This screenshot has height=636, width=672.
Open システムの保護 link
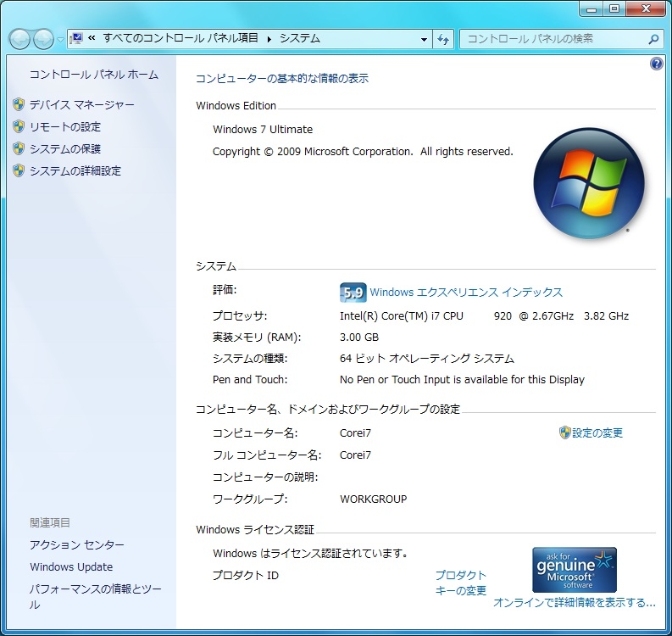(65, 148)
